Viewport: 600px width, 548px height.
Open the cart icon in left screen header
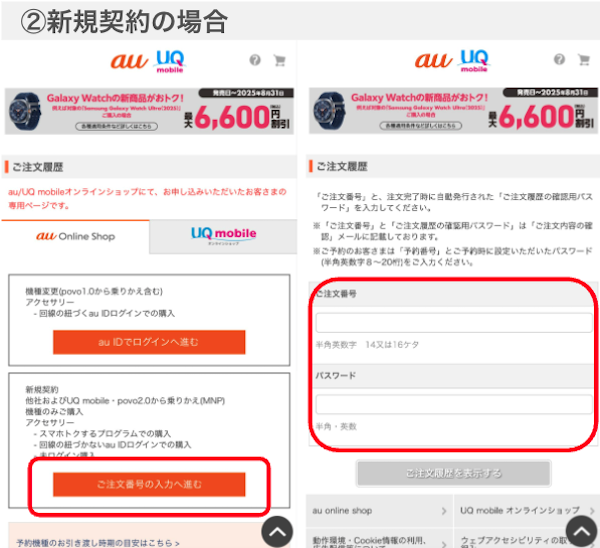(280, 60)
